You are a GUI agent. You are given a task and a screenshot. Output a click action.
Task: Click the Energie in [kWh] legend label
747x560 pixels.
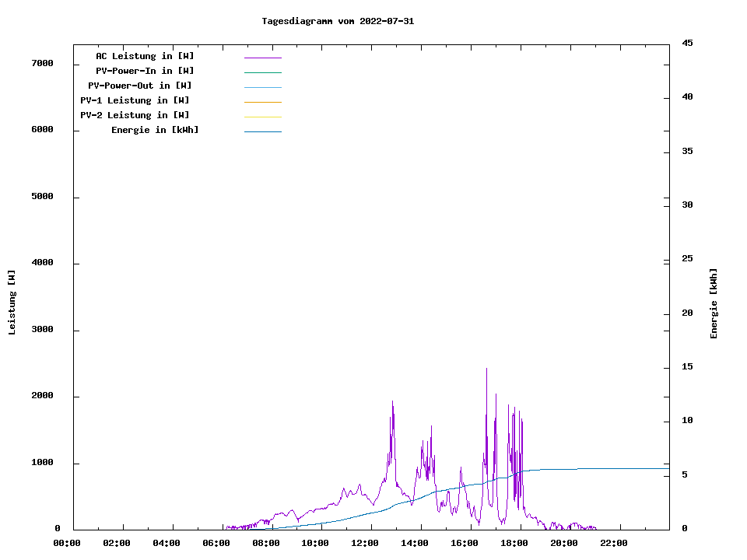coord(155,130)
